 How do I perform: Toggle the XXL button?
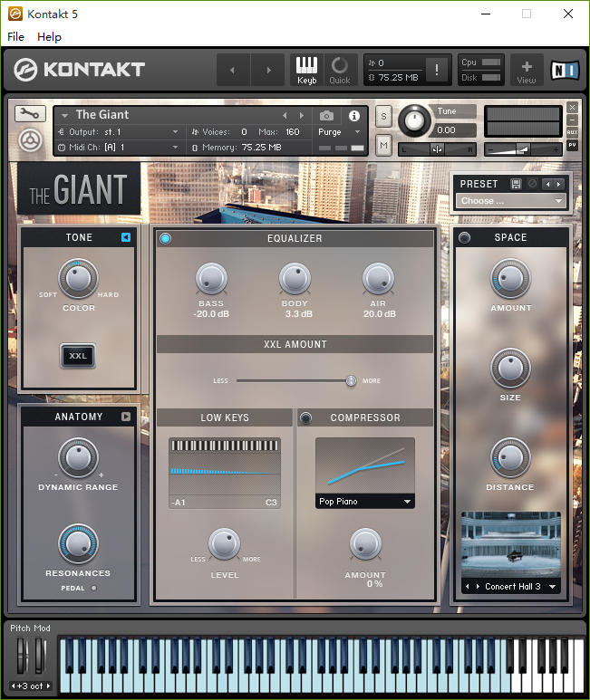[78, 356]
